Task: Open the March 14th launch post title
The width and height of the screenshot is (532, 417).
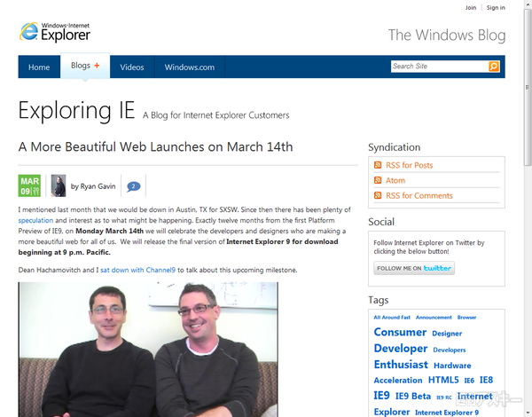Action: (x=156, y=147)
